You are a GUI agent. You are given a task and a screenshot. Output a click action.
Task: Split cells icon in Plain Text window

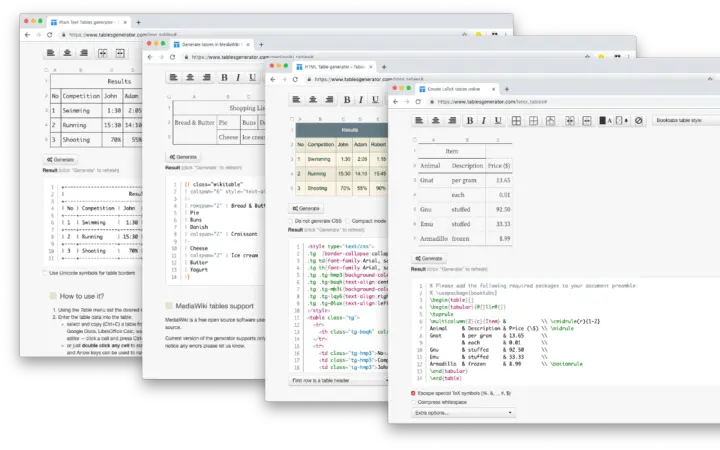click(x=120, y=53)
